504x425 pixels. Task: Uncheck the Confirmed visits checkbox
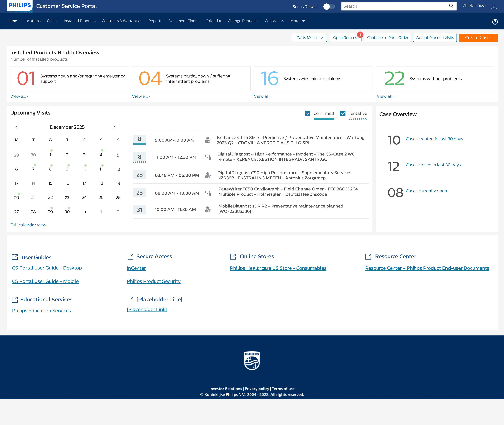(307, 114)
